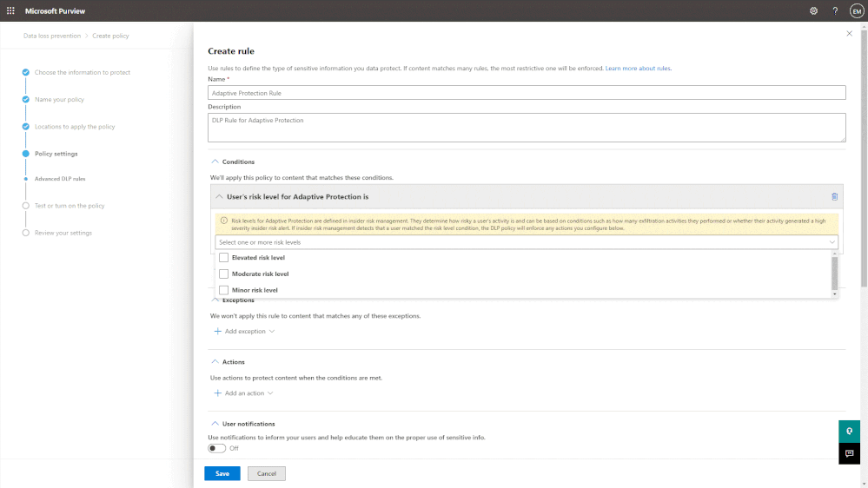Click completed step icon for Choose the information

25,72
